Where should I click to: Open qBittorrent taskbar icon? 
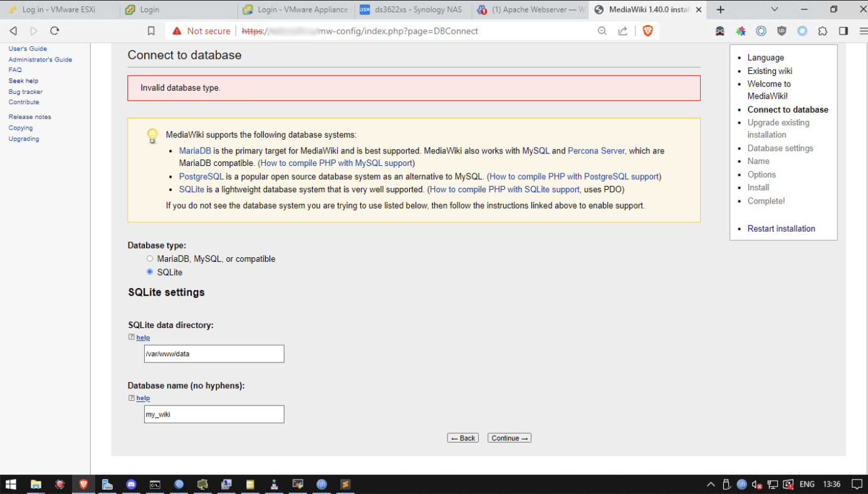322,484
